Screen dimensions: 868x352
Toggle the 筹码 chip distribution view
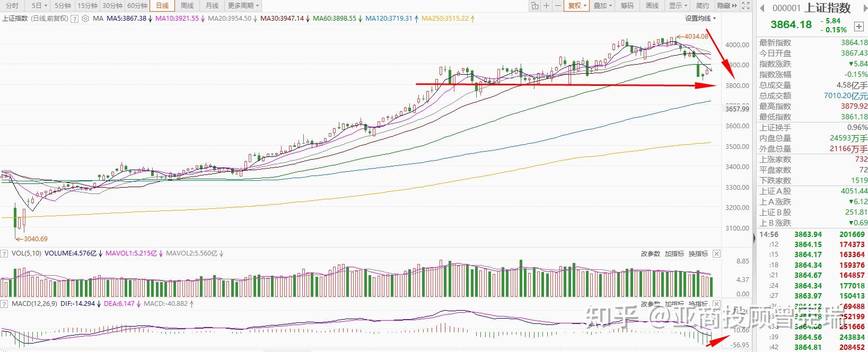pos(627,6)
